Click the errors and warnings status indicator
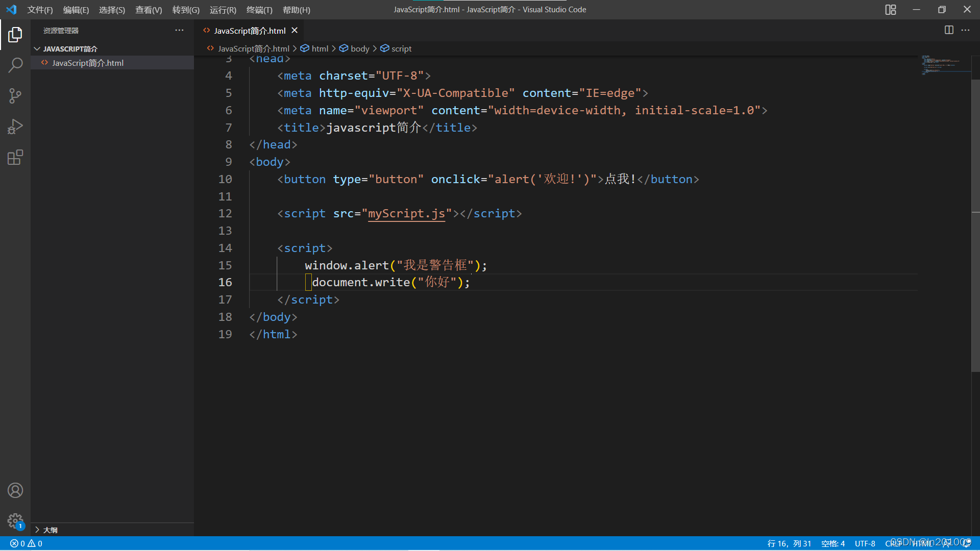Viewport: 980px width, 551px height. tap(26, 543)
